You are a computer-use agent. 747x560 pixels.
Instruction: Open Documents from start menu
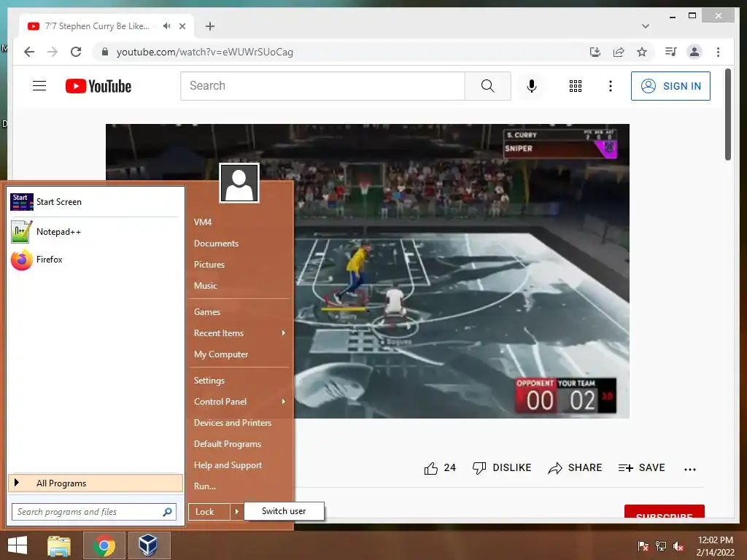[216, 244]
